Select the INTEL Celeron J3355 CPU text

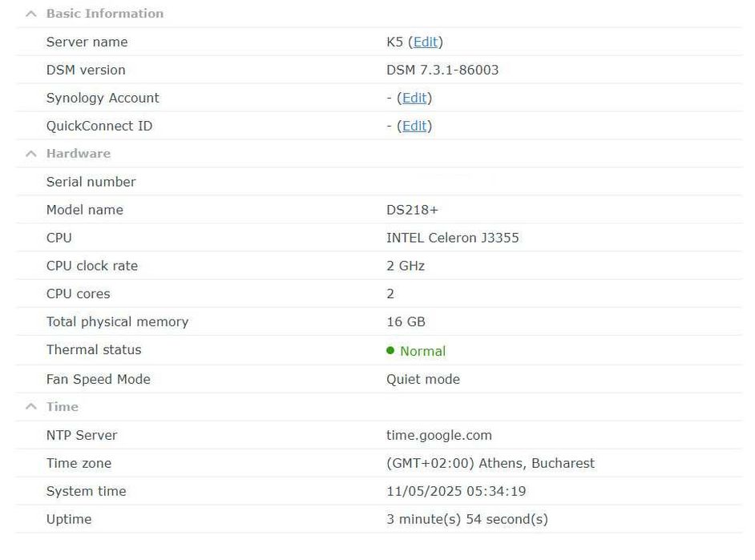tap(452, 238)
